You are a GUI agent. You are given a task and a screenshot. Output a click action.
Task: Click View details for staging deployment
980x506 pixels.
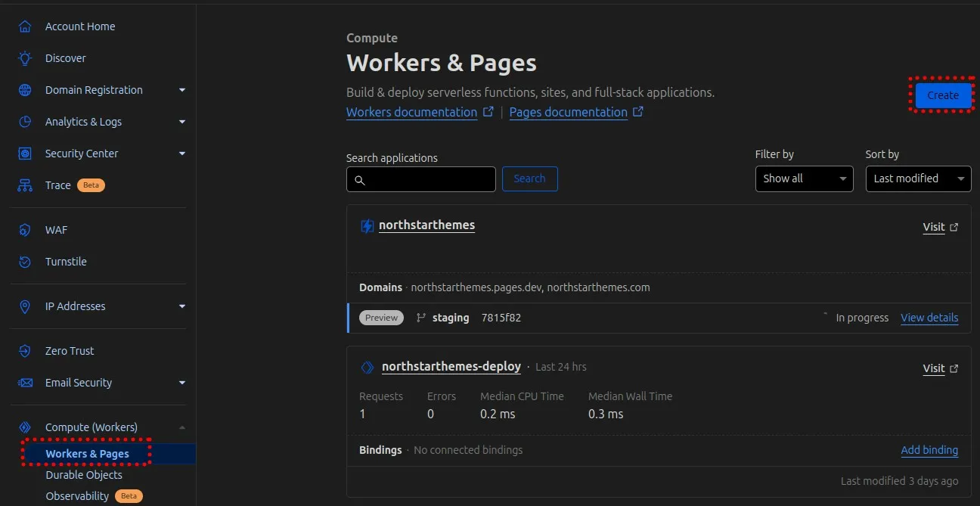pyautogui.click(x=929, y=318)
